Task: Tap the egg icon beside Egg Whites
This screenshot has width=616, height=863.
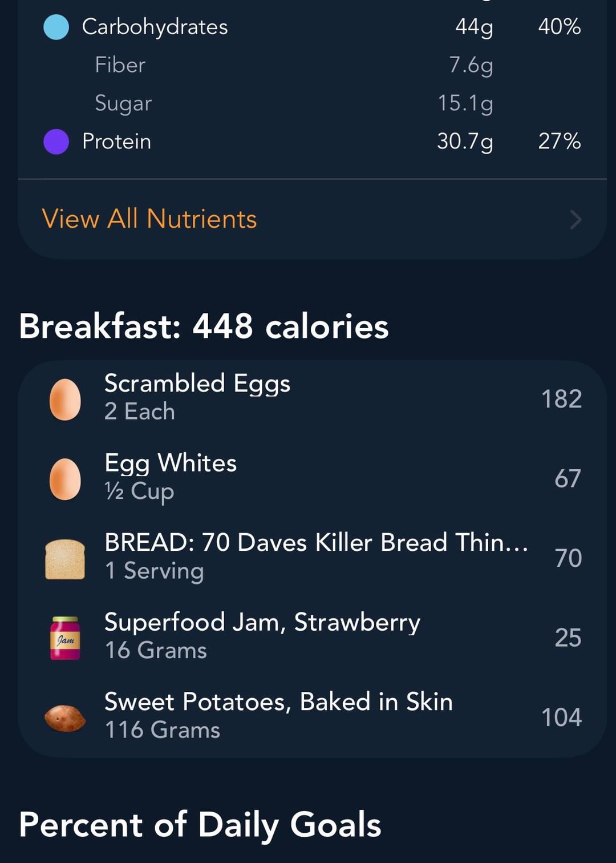Action: tap(65, 479)
